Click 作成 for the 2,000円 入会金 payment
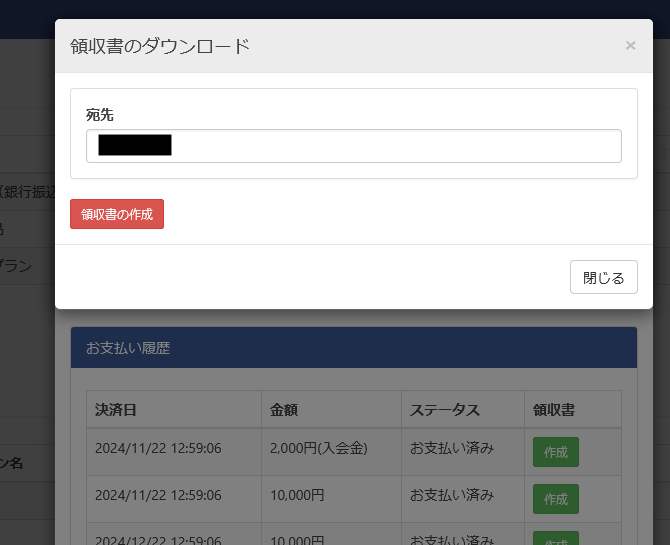The width and height of the screenshot is (670, 545). pos(555,452)
